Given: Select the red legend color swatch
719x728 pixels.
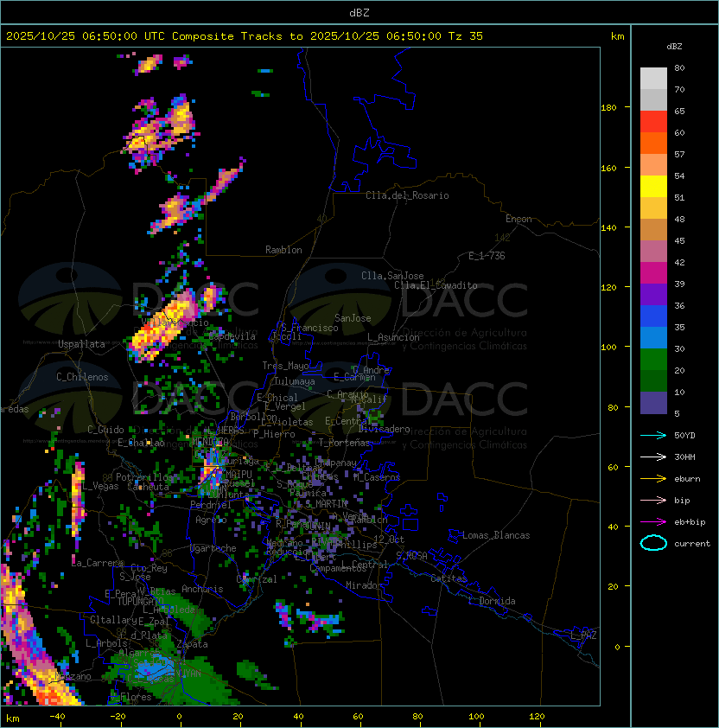Looking at the screenshot, I should tap(653, 122).
